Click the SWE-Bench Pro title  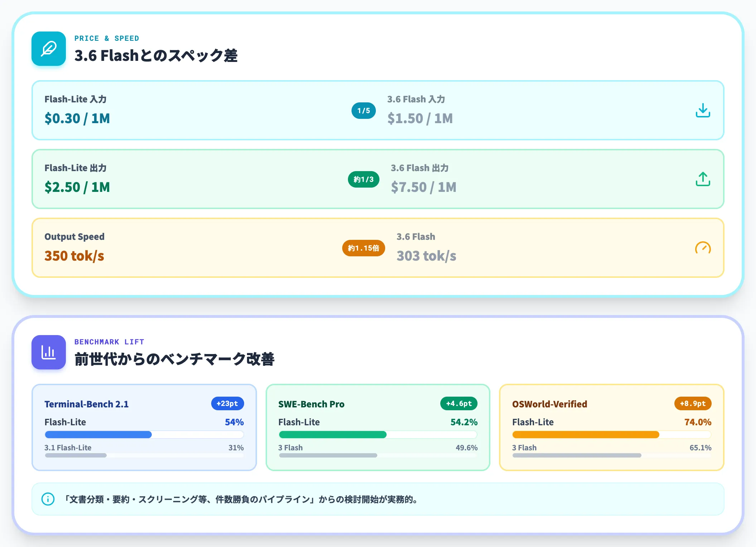311,404
